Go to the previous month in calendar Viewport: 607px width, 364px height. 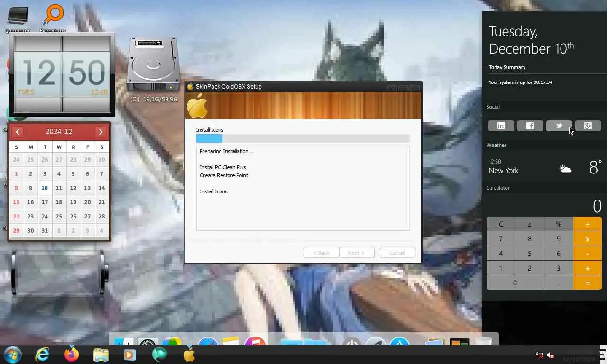(x=18, y=132)
